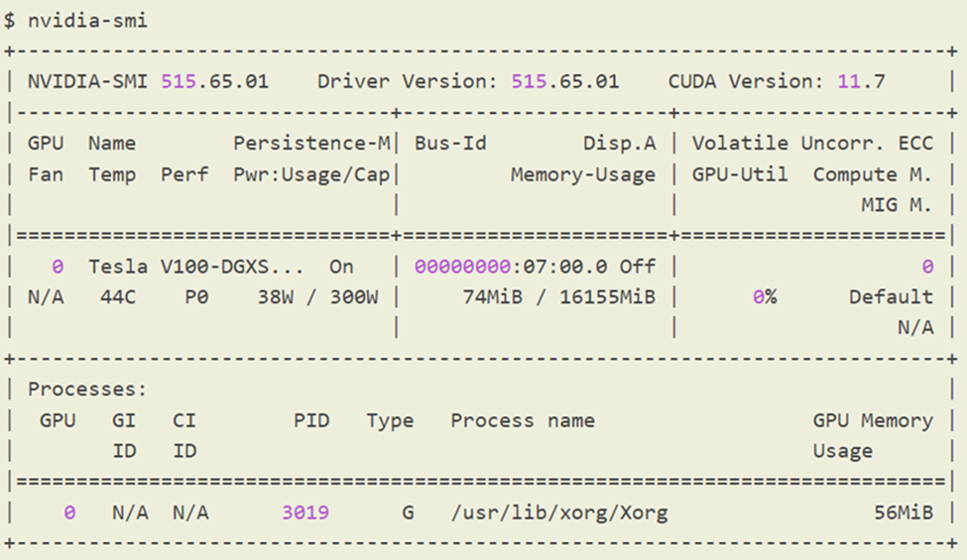Click the bus id 00000000:07:00.0
The width and height of the screenshot is (967, 560).
pos(511,267)
